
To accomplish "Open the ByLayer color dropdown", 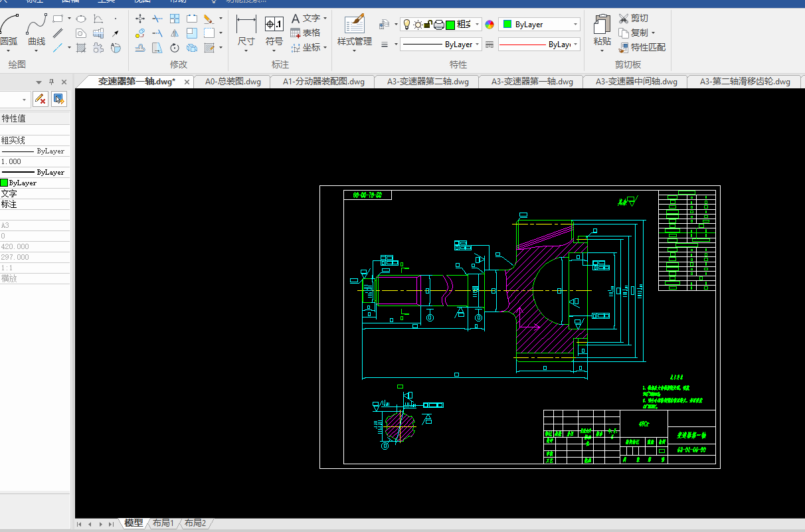I will [x=539, y=25].
